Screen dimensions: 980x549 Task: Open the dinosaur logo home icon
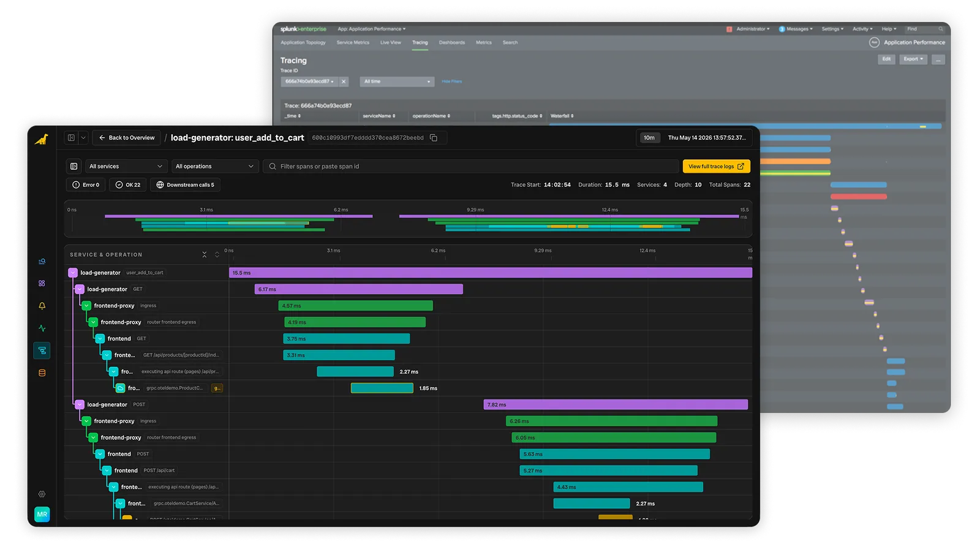click(x=42, y=139)
